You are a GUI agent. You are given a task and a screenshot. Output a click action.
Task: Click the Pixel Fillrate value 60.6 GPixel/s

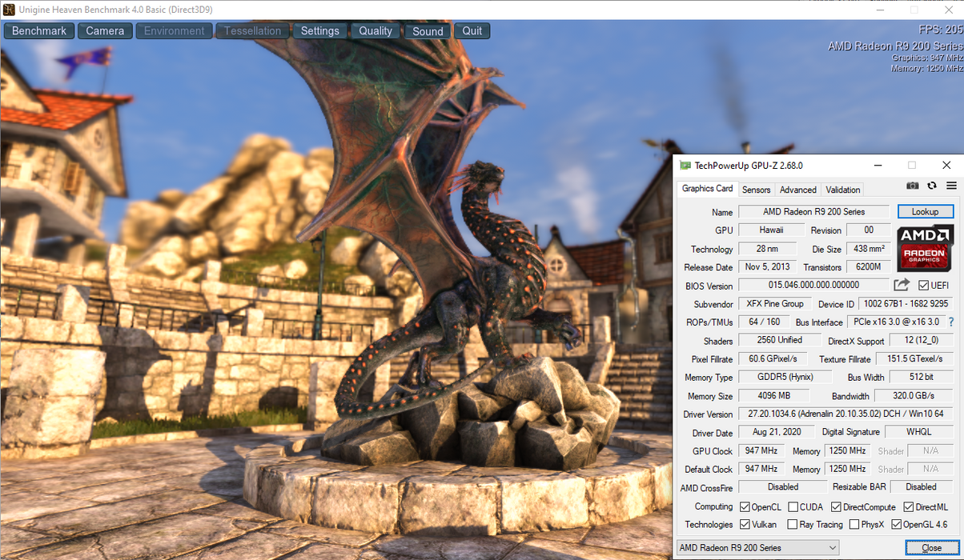click(x=773, y=359)
